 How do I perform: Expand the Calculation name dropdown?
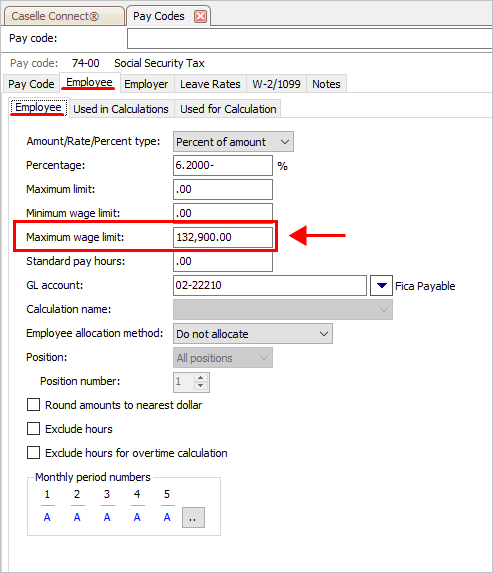pos(283,310)
